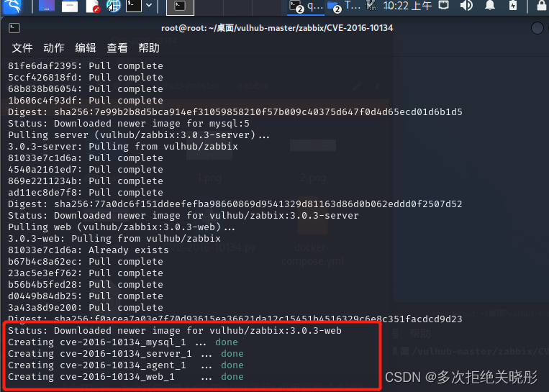Expand the terminal launcher dropdown arrow

(149, 5)
